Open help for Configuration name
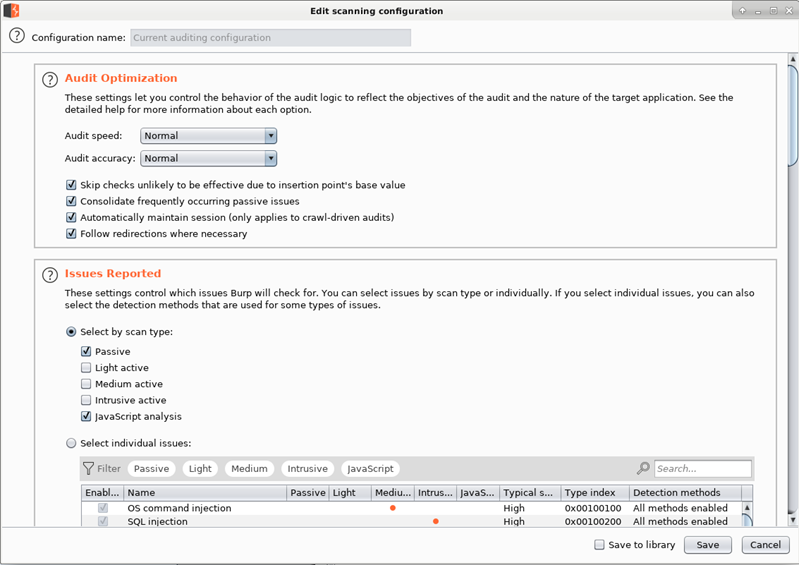This screenshot has height=565, width=799. [x=17, y=36]
